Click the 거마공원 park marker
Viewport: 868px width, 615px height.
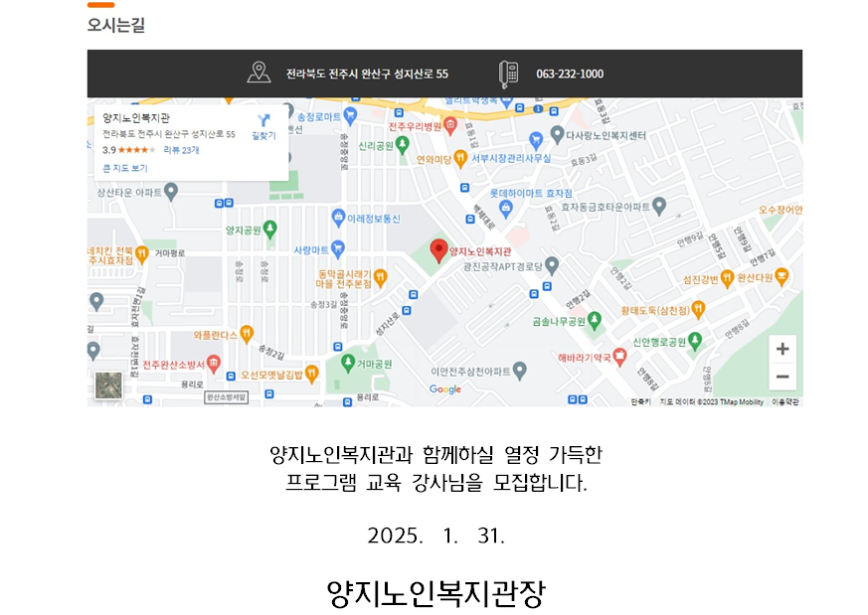click(348, 364)
